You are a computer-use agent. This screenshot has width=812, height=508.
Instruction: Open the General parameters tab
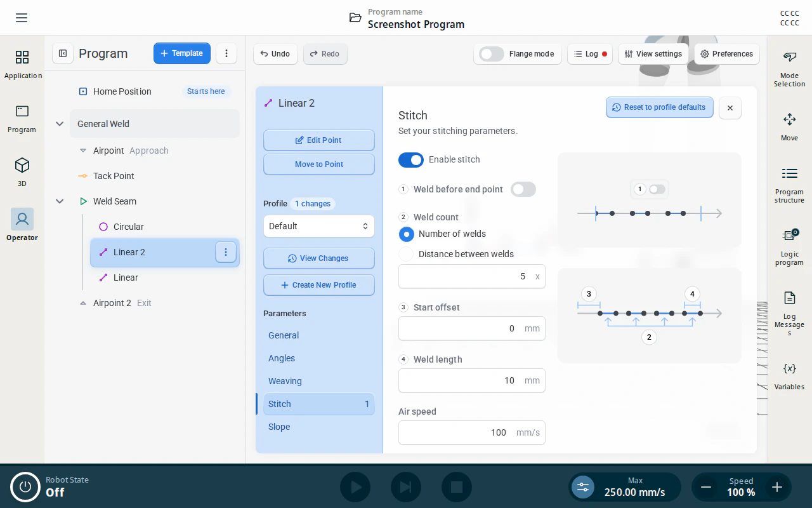pos(319,335)
